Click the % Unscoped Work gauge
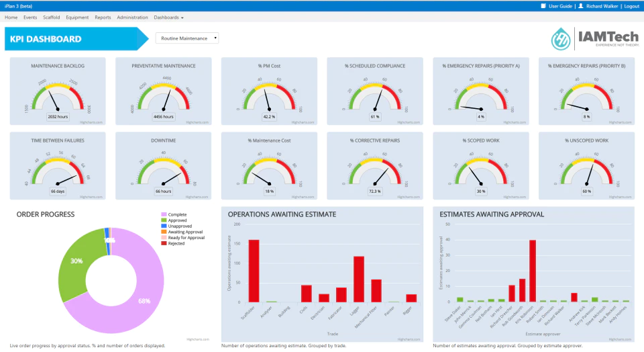Viewport: 644px width, 352px height. 586,166
